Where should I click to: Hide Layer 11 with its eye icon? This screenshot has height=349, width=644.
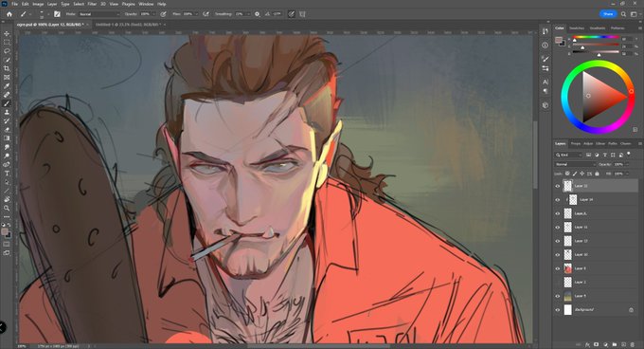pos(557,228)
